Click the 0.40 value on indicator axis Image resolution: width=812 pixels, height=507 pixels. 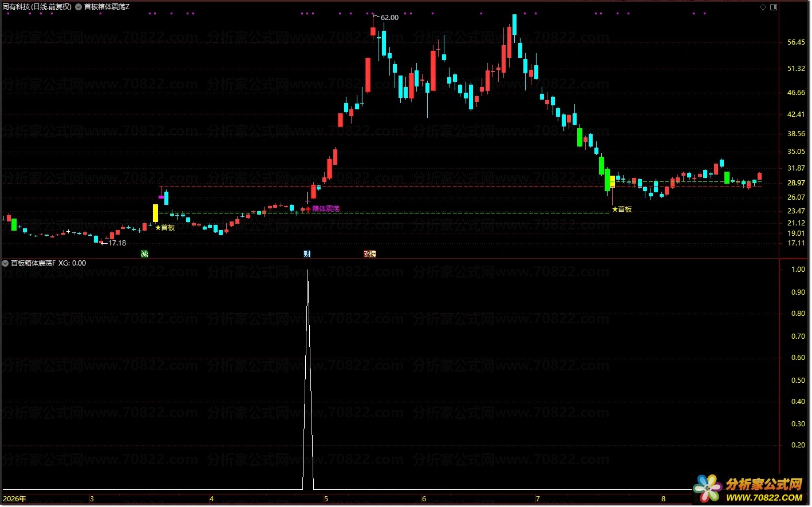[x=798, y=402]
